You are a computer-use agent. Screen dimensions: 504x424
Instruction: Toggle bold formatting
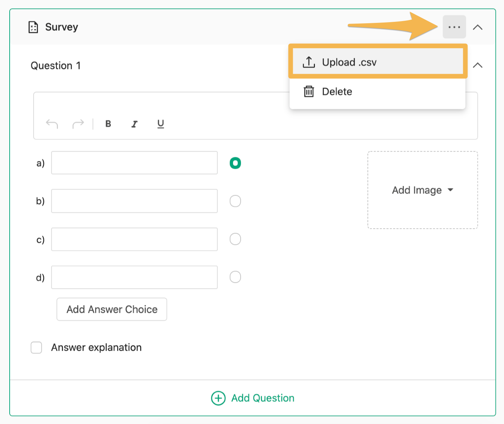click(108, 124)
